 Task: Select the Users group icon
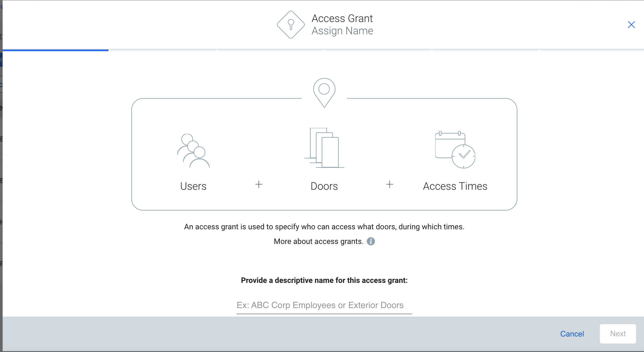[x=193, y=150]
